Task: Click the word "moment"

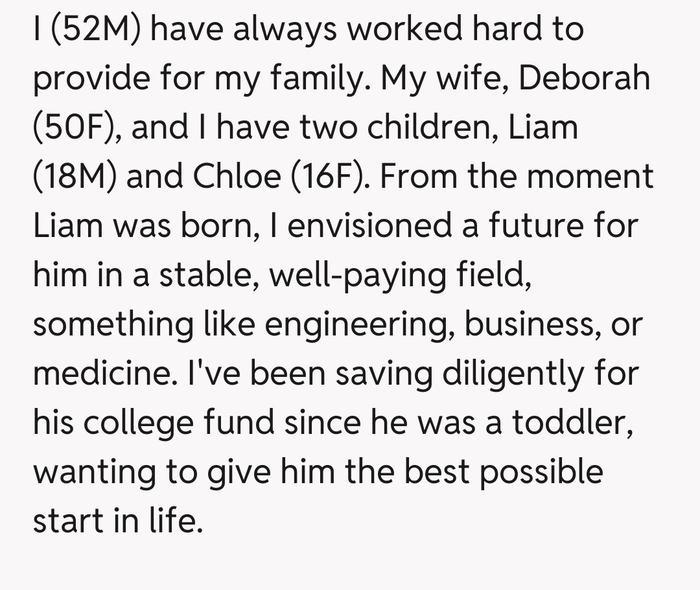Action: pyautogui.click(x=590, y=177)
